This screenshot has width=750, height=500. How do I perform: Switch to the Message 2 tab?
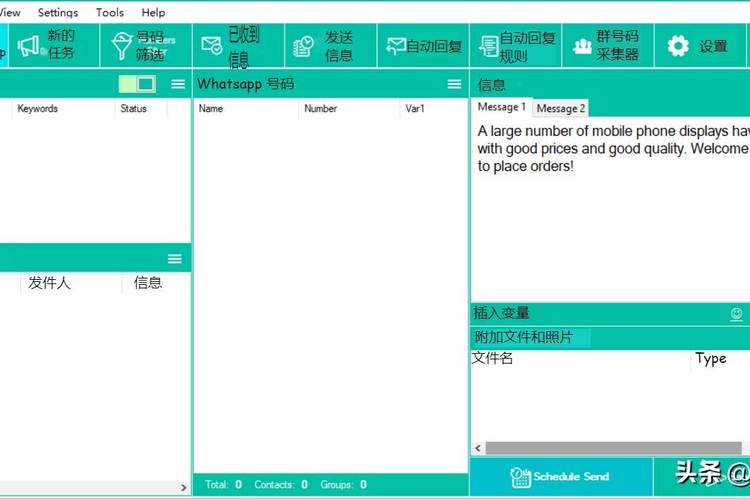[561, 108]
